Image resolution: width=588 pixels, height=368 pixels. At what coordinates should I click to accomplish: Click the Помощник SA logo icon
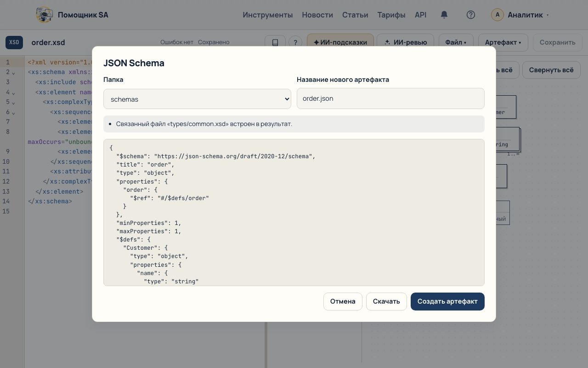(44, 15)
